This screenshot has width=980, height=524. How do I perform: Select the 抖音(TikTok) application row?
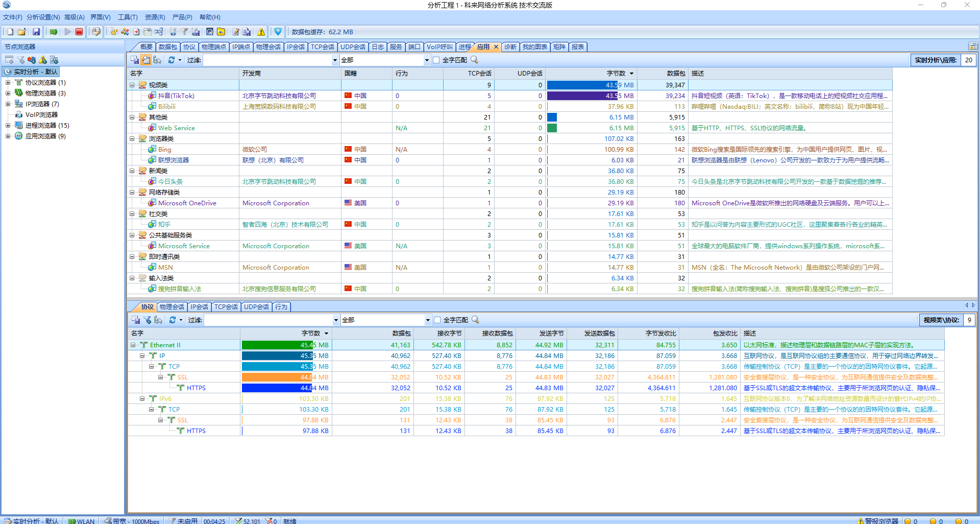pyautogui.click(x=509, y=96)
